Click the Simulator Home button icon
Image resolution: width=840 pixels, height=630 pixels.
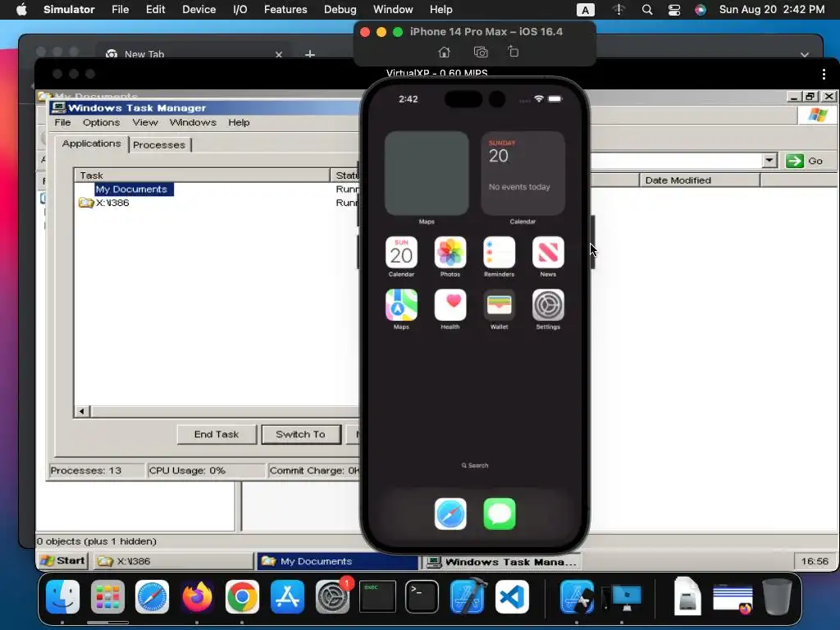pyautogui.click(x=444, y=52)
